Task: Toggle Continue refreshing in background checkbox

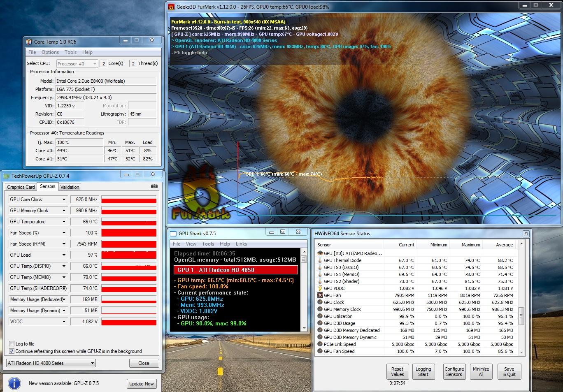Action: 12,351
